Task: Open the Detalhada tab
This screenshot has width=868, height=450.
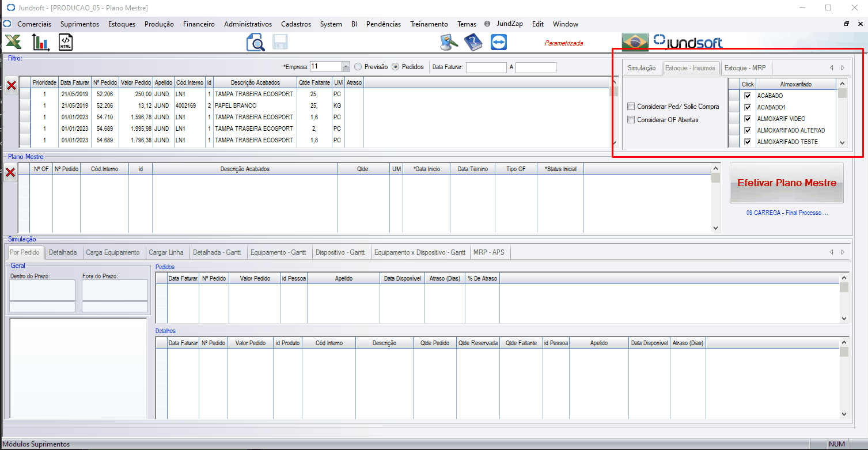Action: [x=63, y=252]
